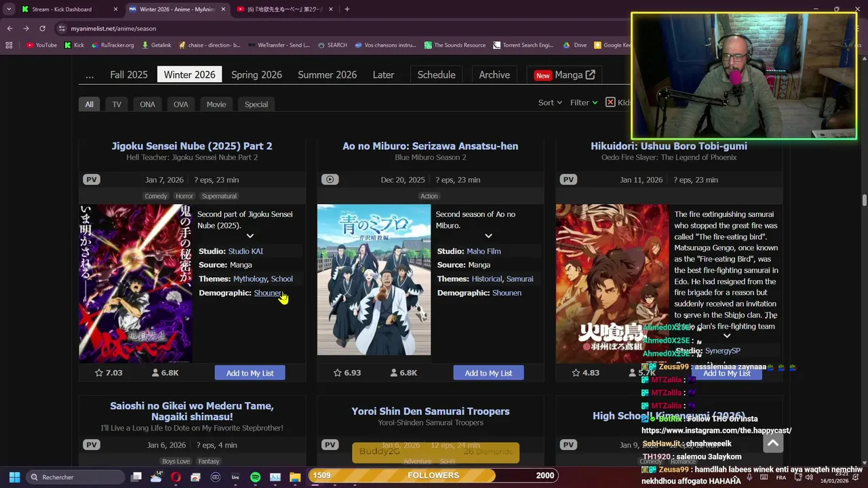Open the Drive bookmark
The height and width of the screenshot is (488, 868).
tap(575, 45)
